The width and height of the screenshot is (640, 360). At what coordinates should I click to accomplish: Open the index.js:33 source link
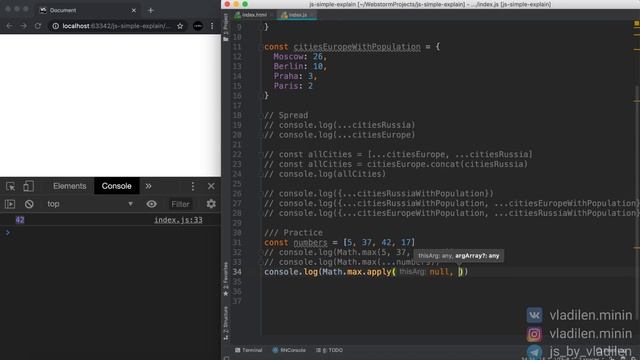178,220
